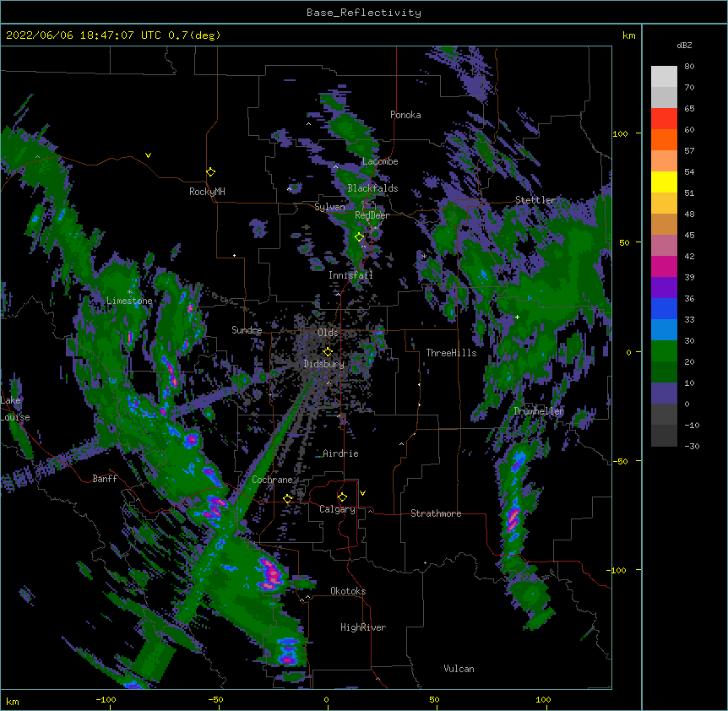
Task: Click the yellow V marker northeast of Calgary
Action: point(362,493)
